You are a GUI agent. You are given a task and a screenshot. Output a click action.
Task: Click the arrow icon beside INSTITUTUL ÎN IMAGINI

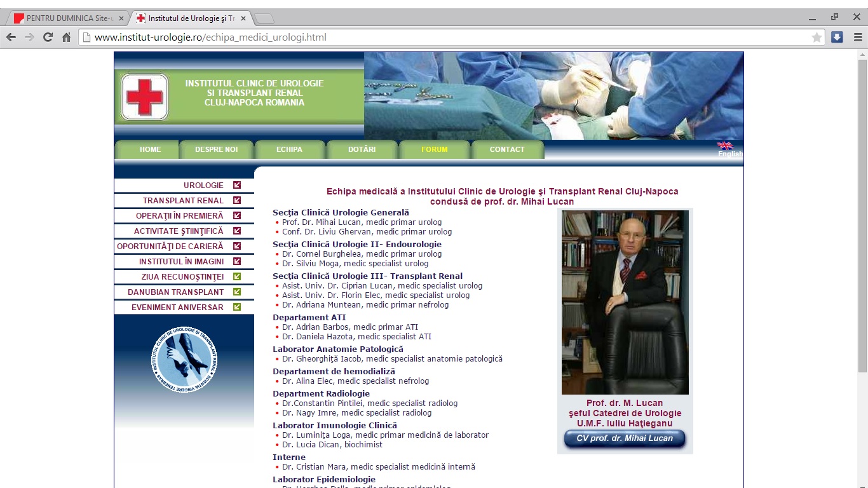(237, 261)
